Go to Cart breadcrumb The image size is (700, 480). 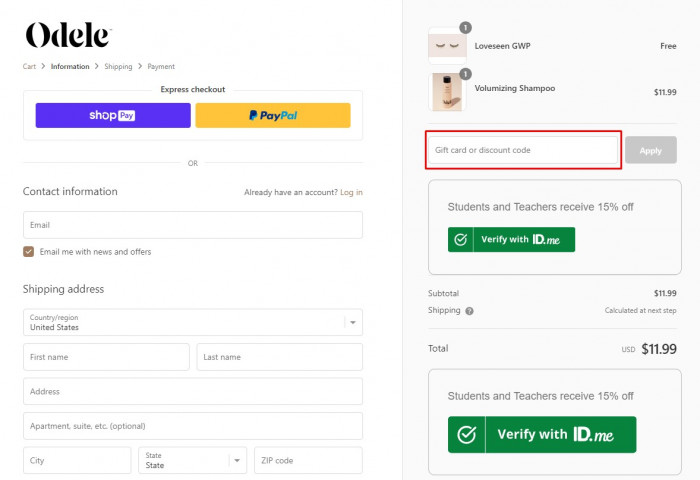(29, 67)
